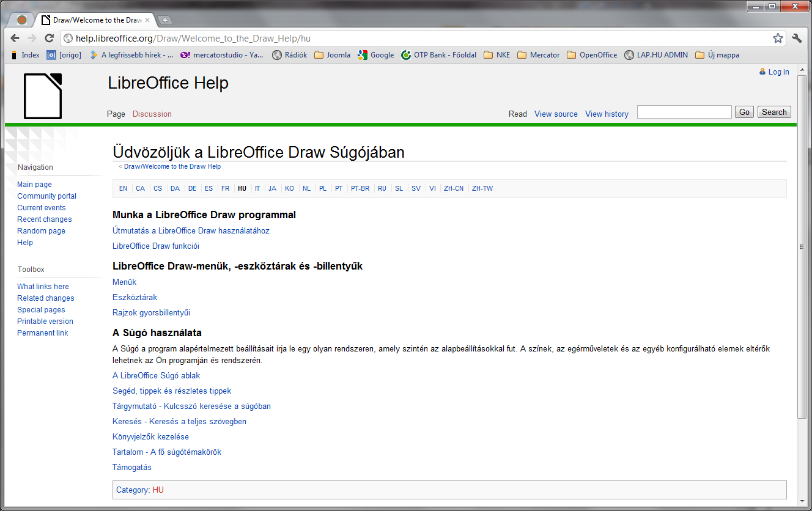Open the A legfrissebb hírek bookmark

(131, 55)
